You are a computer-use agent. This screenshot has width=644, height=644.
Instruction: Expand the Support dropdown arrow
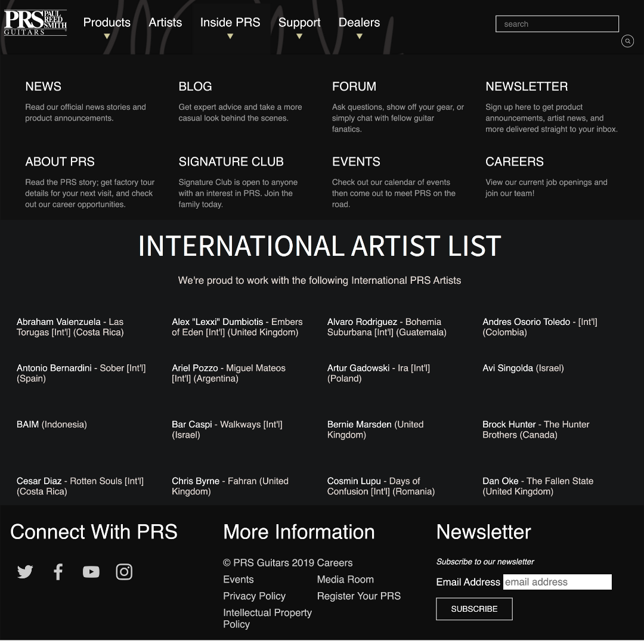tap(299, 36)
